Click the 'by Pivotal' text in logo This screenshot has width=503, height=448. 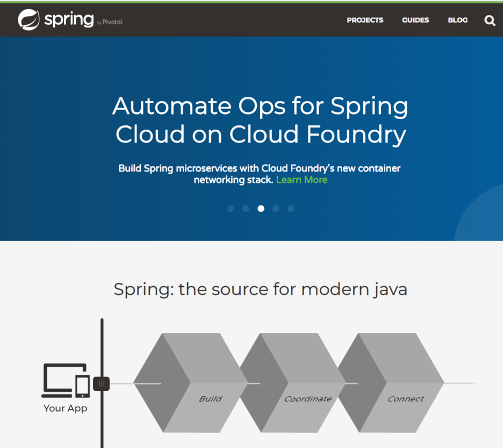click(110, 22)
